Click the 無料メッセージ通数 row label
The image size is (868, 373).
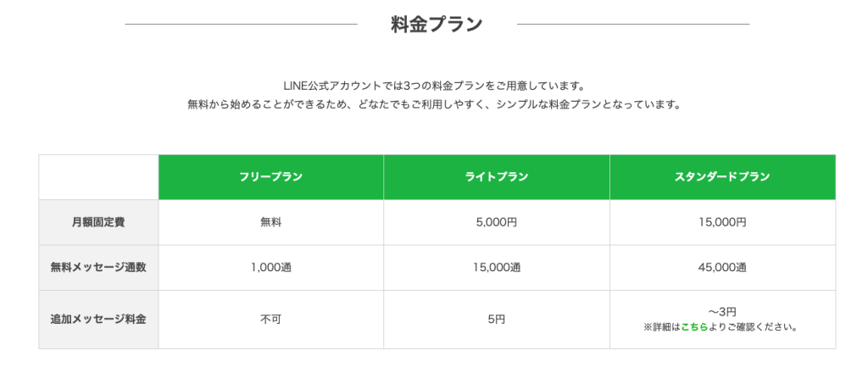(98, 268)
